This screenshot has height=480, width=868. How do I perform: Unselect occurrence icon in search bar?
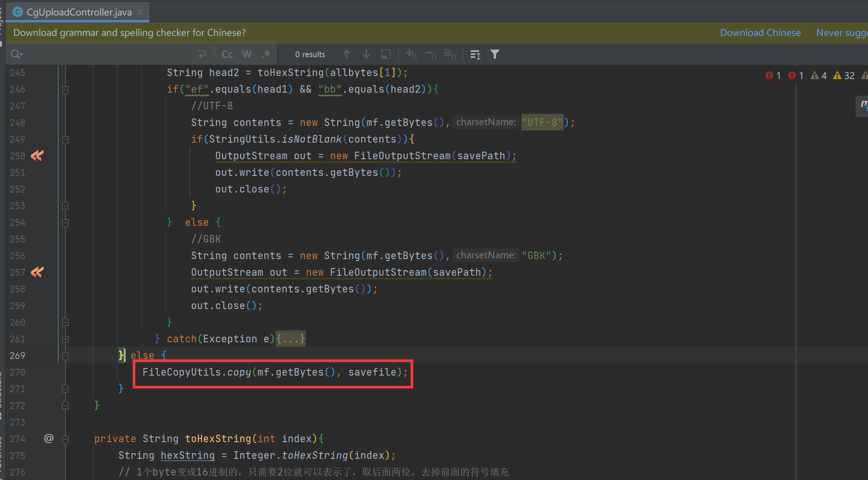[431, 54]
